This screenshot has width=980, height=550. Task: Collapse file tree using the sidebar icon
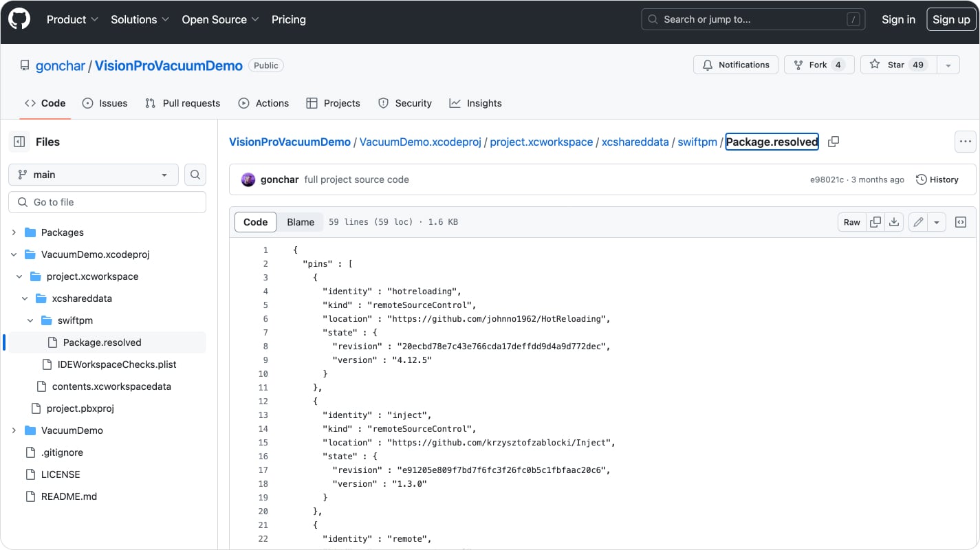19,142
